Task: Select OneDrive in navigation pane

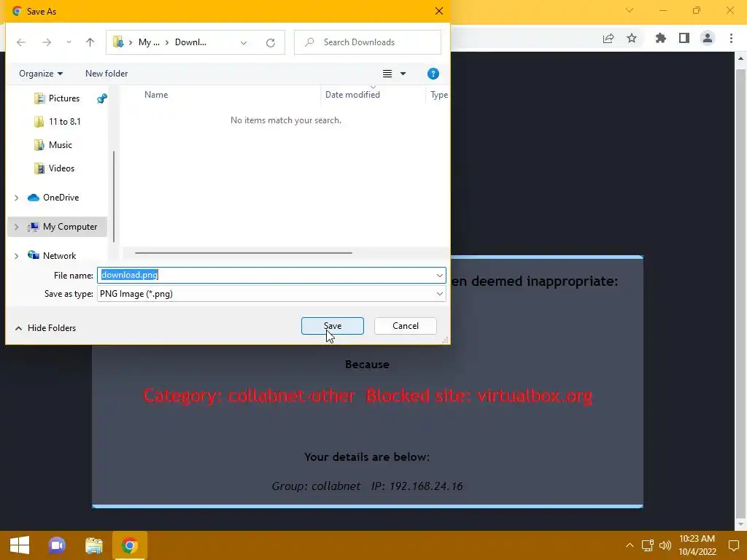Action: (61, 198)
